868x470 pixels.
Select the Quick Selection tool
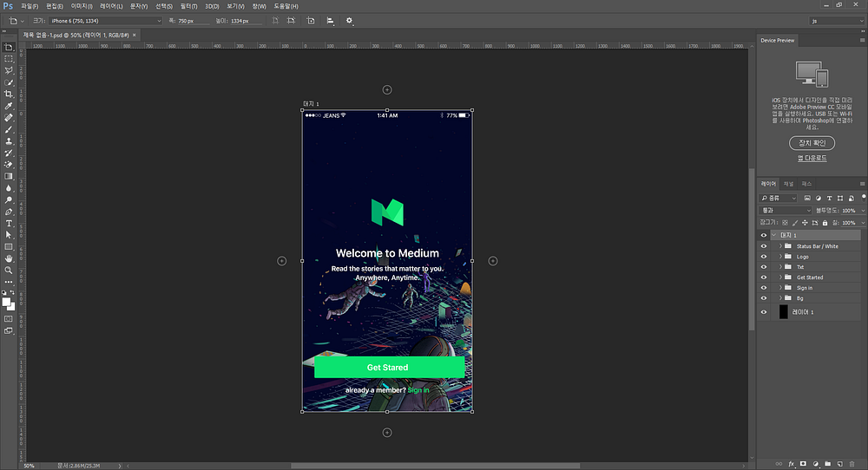tap(9, 82)
